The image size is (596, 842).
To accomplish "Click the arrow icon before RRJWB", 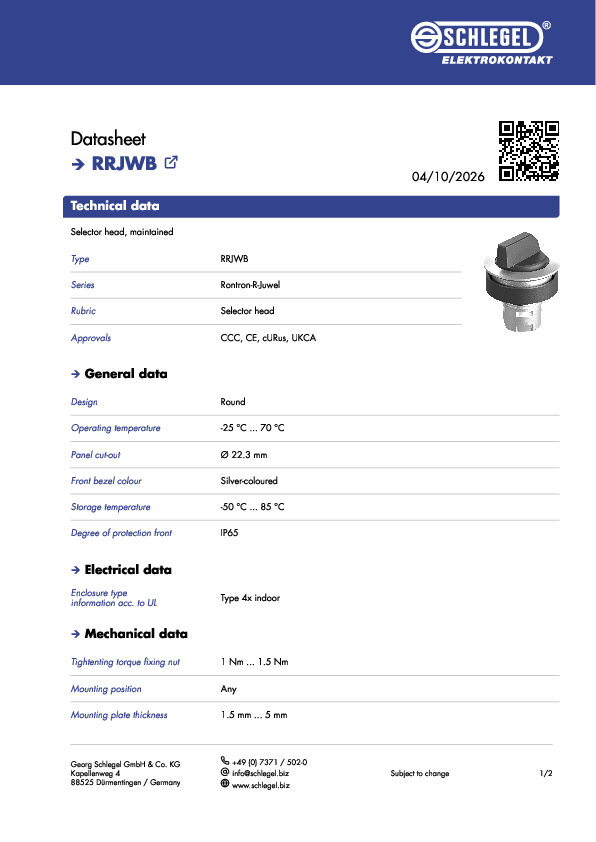I will coord(78,164).
